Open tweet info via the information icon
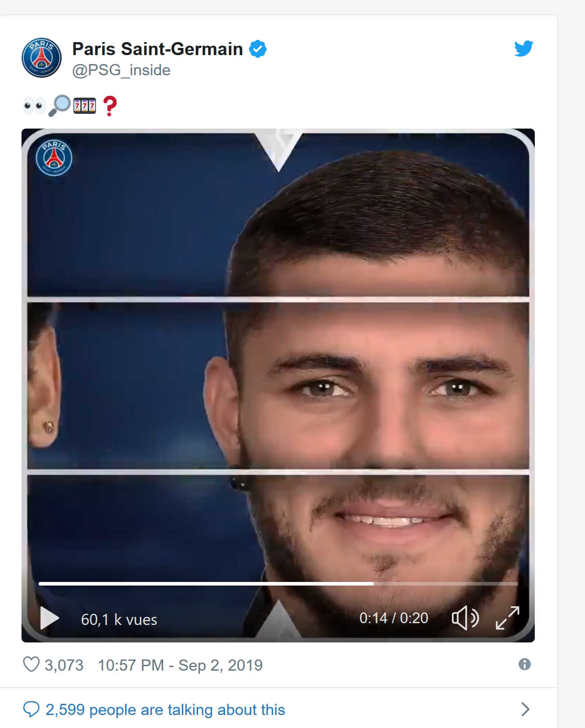Screen dimensions: 585x728 (524, 664)
